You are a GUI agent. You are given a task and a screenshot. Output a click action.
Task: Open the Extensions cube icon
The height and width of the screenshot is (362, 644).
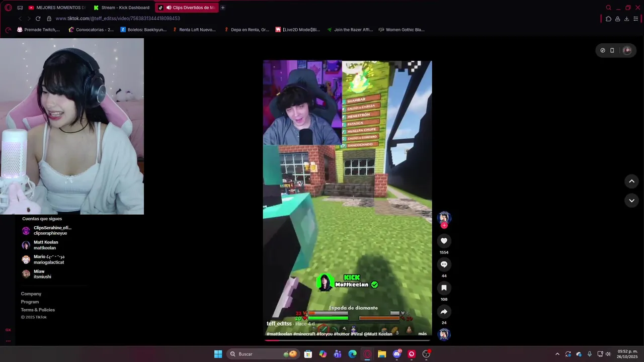[x=608, y=19]
